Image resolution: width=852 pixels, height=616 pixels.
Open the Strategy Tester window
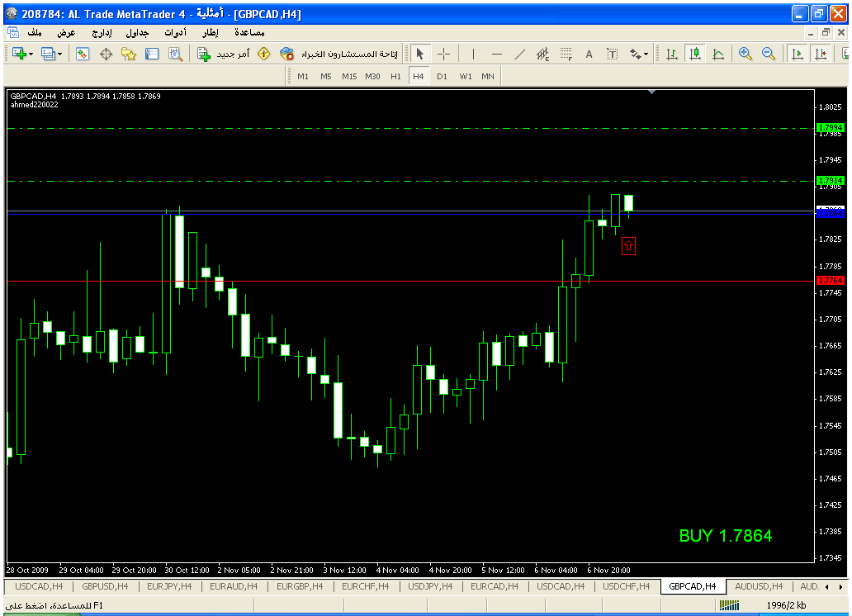175,54
